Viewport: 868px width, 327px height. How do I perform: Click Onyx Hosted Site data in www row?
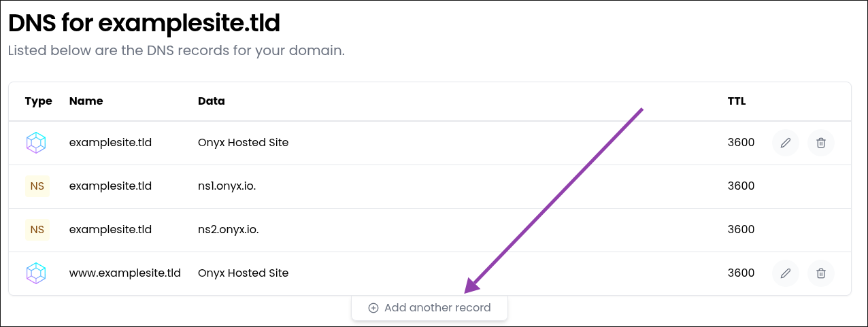click(243, 273)
